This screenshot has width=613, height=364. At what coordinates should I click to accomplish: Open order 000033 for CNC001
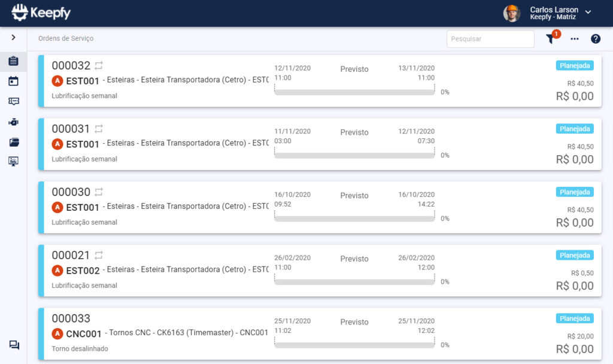[x=320, y=333]
